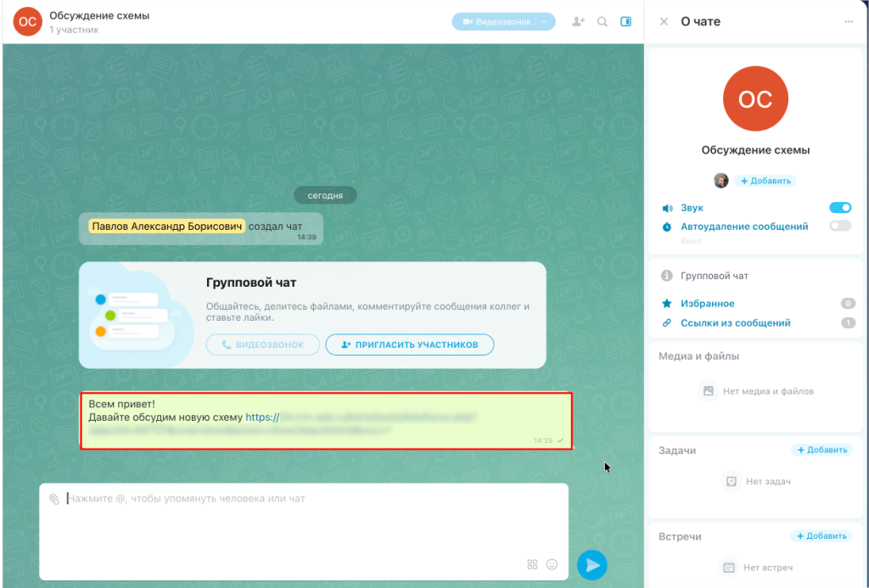
Task: Click "Добавить" next to Встречи
Action: [821, 536]
